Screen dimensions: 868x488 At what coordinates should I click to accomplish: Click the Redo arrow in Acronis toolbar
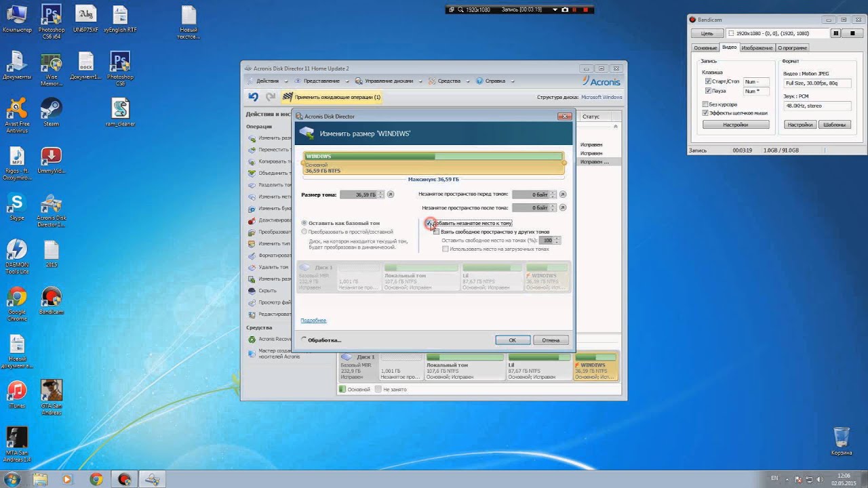pyautogui.click(x=271, y=97)
